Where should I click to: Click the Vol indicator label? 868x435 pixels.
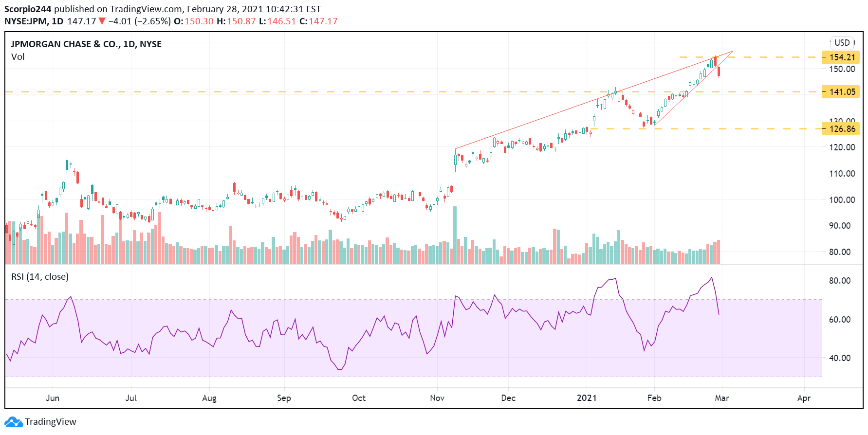[18, 57]
